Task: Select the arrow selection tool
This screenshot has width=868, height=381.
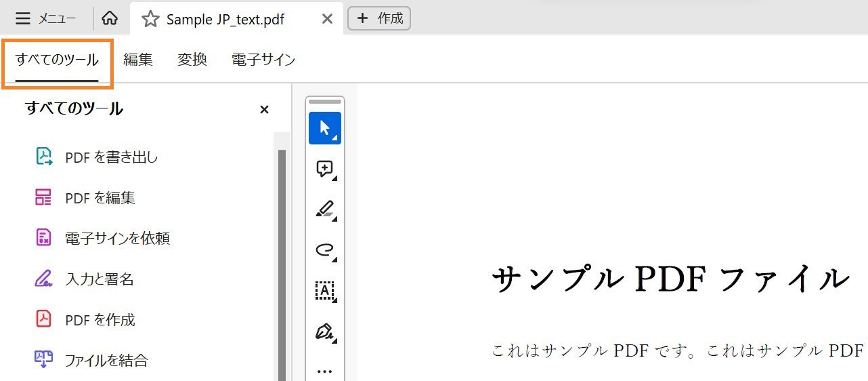Action: [325, 128]
